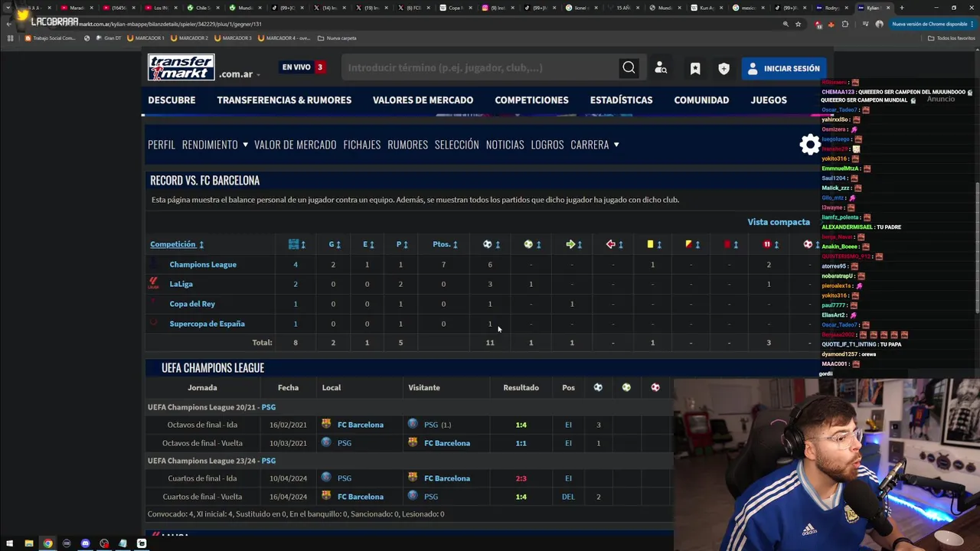The height and width of the screenshot is (551, 980).
Task: Open the advanced person search icon
Action: click(661, 68)
